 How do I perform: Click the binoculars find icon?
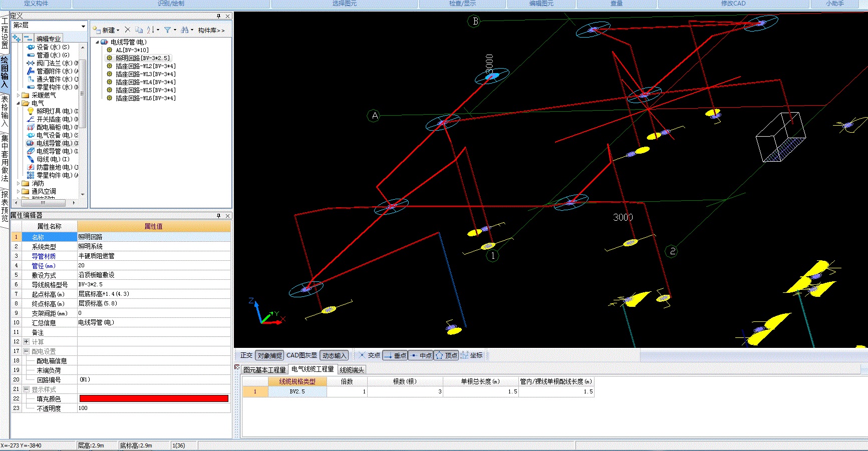pyautogui.click(x=184, y=30)
